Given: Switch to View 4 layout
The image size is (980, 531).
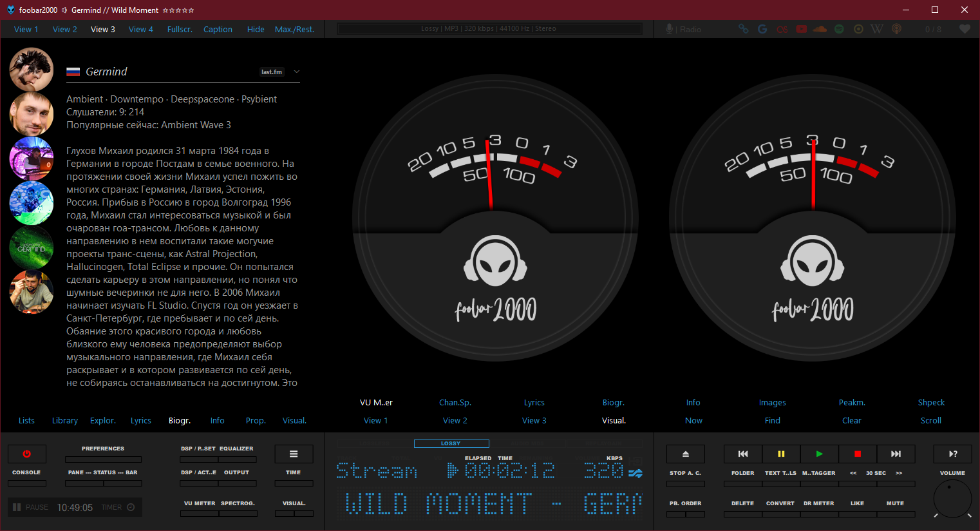Looking at the screenshot, I should (x=140, y=29).
